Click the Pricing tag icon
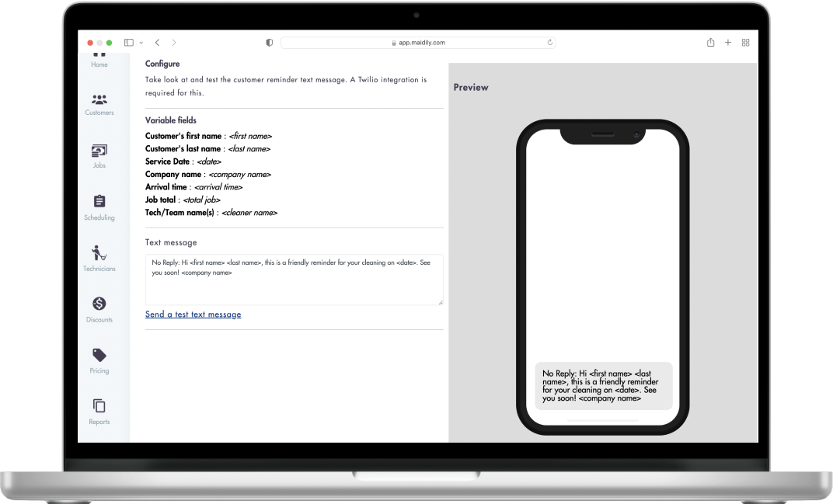The height and width of the screenshot is (504, 833). (x=99, y=355)
